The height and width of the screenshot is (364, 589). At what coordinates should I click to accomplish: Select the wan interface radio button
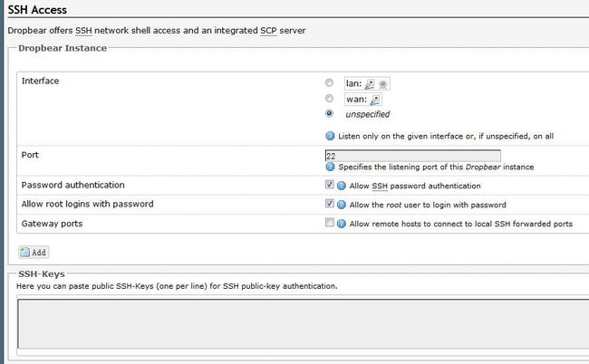[x=329, y=99]
